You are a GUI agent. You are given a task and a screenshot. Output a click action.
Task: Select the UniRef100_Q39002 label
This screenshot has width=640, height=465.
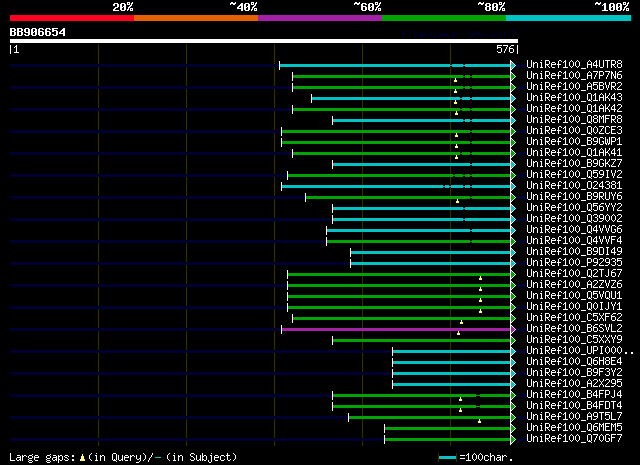coord(574,219)
